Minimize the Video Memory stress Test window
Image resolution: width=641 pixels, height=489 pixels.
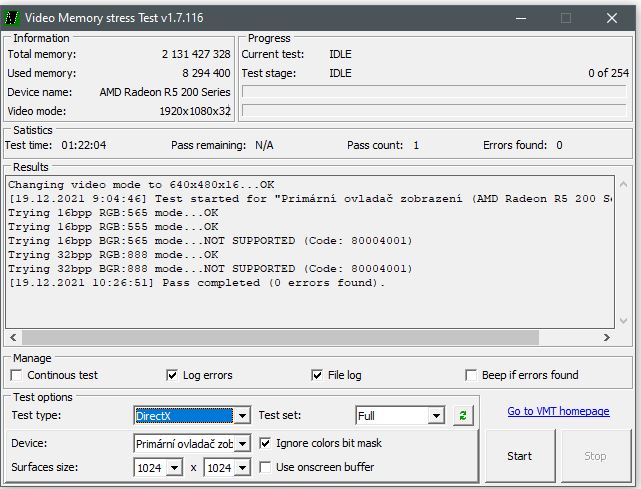520,17
